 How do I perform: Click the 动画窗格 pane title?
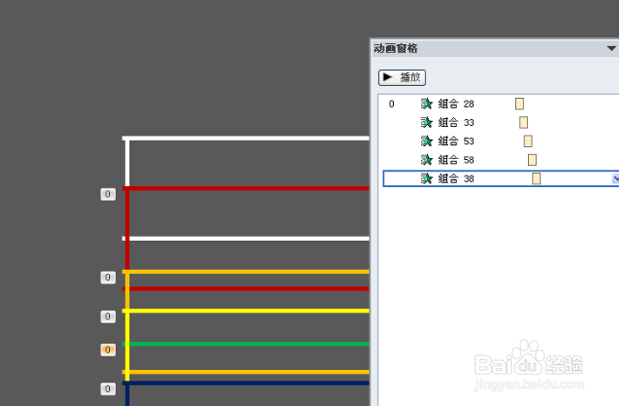[396, 48]
